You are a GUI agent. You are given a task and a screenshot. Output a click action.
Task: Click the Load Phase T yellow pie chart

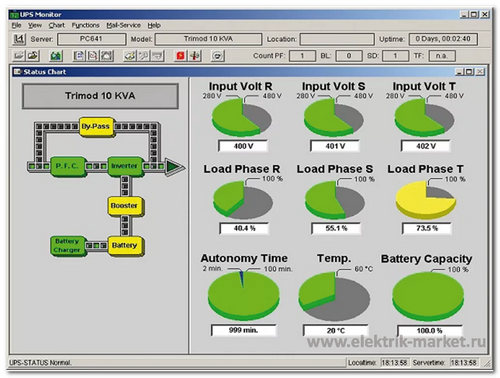click(x=426, y=199)
